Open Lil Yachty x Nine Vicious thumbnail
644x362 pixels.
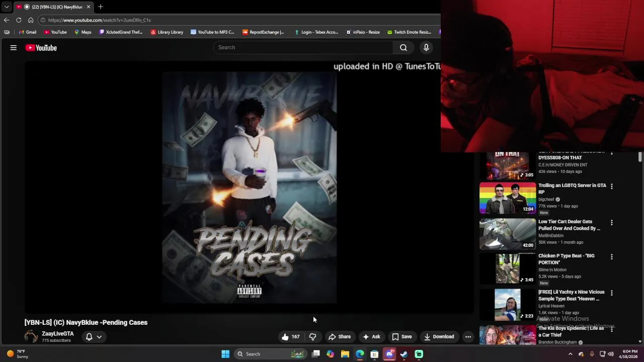tap(508, 305)
